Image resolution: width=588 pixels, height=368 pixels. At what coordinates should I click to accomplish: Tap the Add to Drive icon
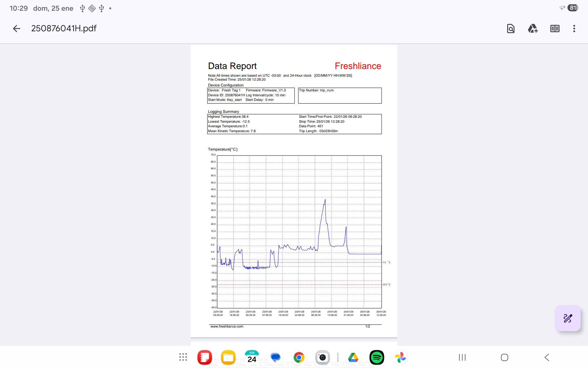point(533,29)
